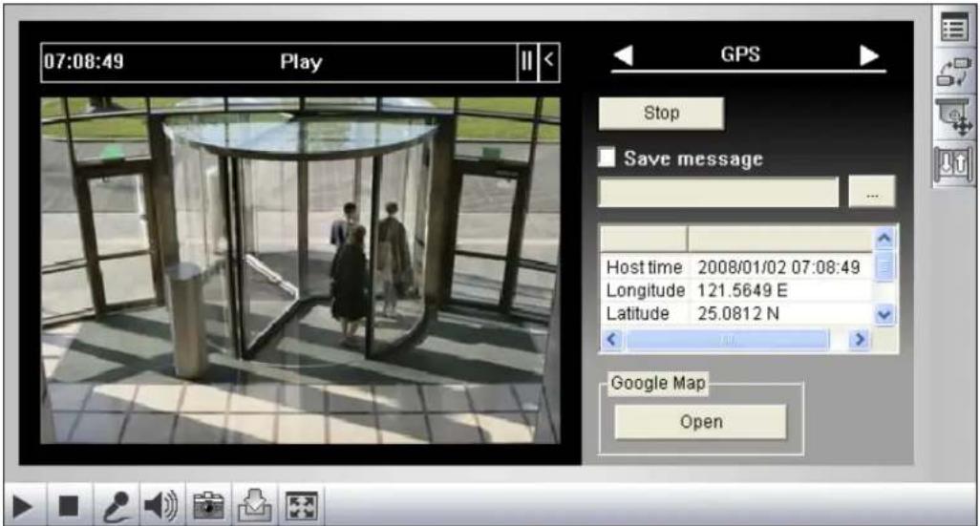The width and height of the screenshot is (980, 526).
Task: Click the 2008/01/02 07:08:49 value
Action: coord(778,267)
